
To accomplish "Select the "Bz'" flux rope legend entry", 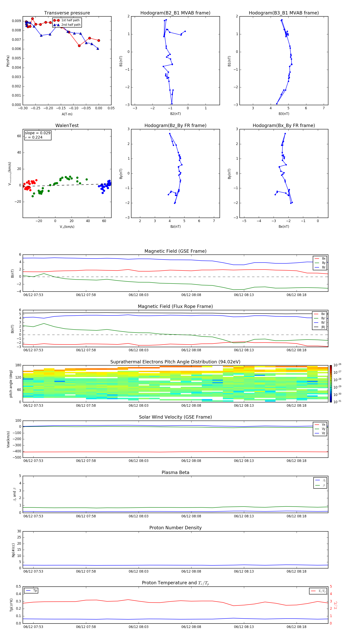I will (320, 323).
